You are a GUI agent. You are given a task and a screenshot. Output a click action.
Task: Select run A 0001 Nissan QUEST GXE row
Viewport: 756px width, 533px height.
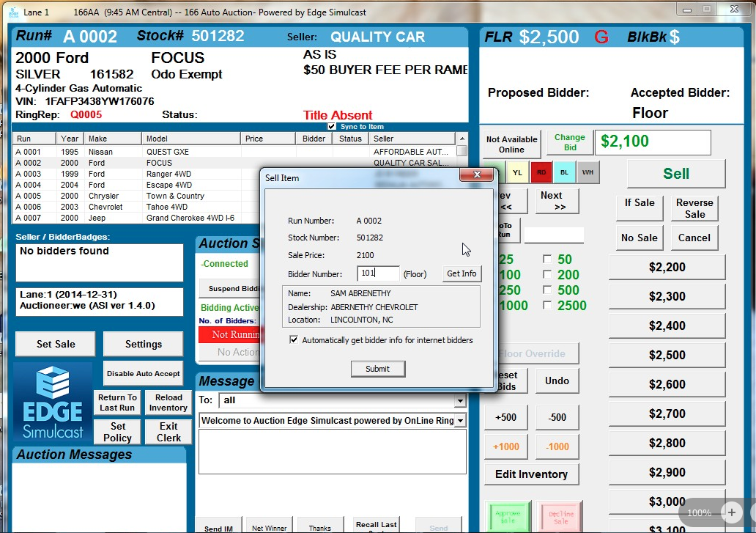tap(234, 152)
